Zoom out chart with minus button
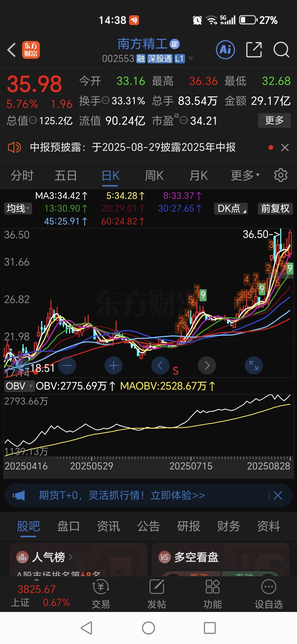The height and width of the screenshot is (644, 297). 67,365
